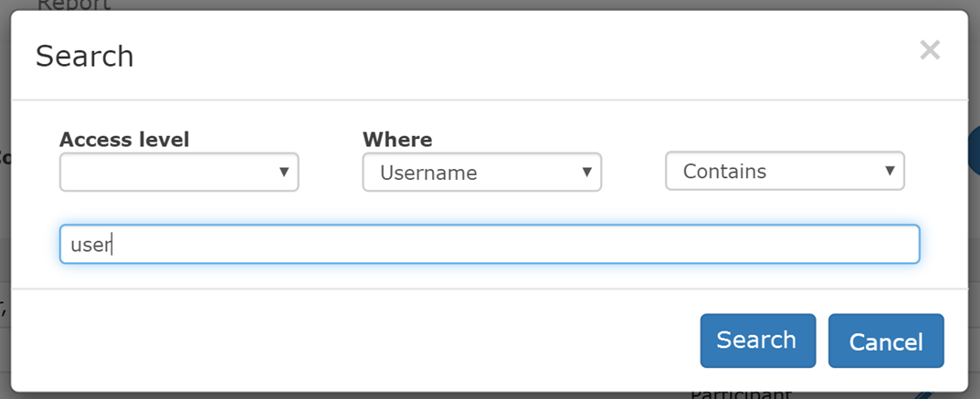Click the "Access level" label
Viewport: 980px width, 399px height.
coord(124,140)
